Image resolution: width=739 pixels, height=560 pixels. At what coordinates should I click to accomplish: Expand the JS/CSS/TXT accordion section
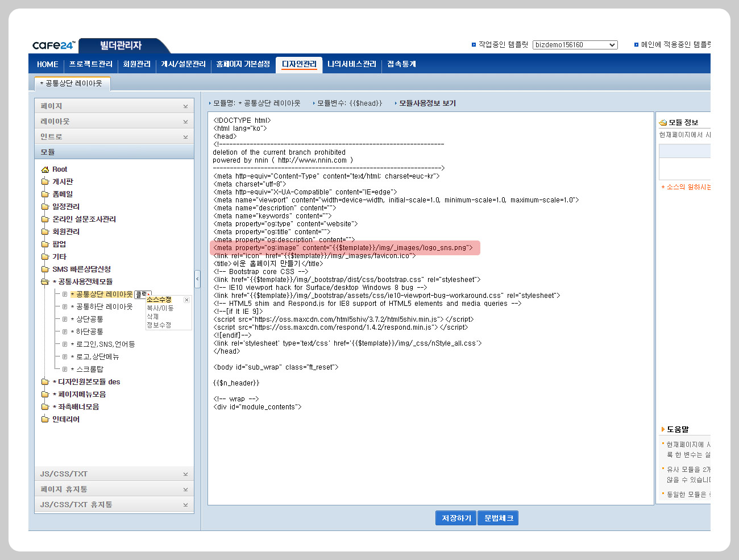click(114, 474)
